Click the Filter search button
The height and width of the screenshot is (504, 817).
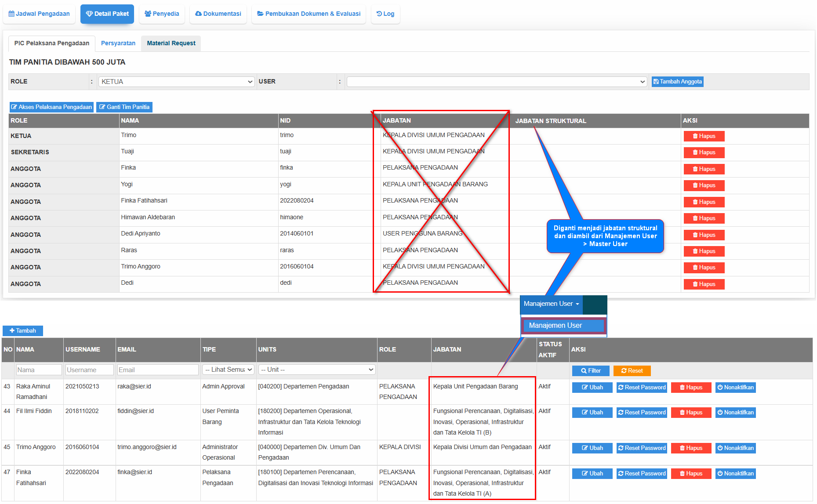pyautogui.click(x=591, y=371)
